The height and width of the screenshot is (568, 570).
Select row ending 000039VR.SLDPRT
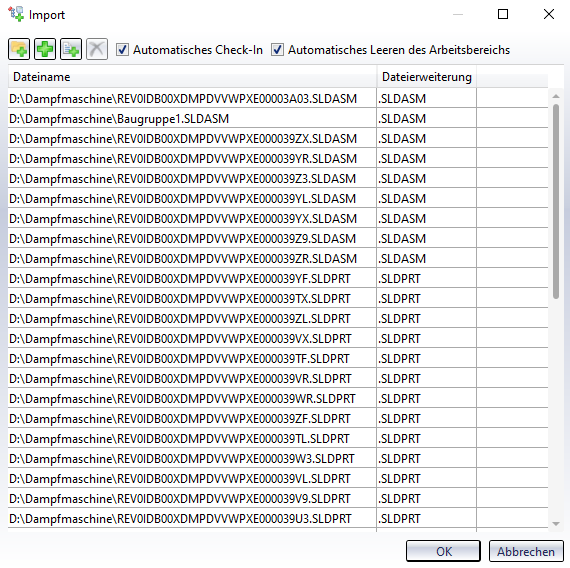(278, 379)
